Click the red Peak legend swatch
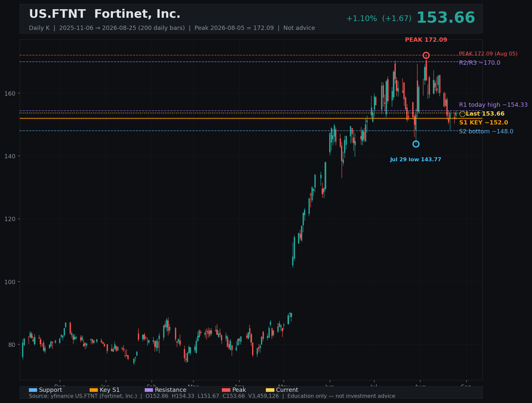The image size is (532, 403). pos(226,390)
